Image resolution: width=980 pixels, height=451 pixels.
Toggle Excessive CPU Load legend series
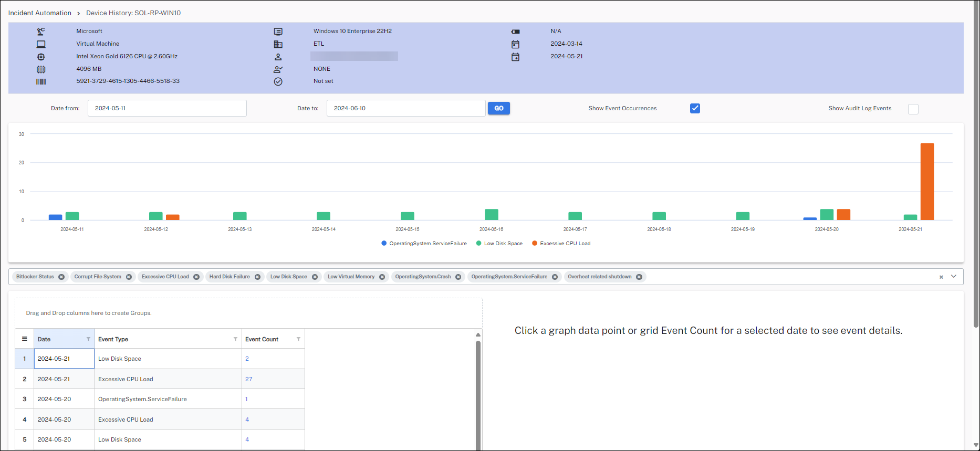coord(561,244)
